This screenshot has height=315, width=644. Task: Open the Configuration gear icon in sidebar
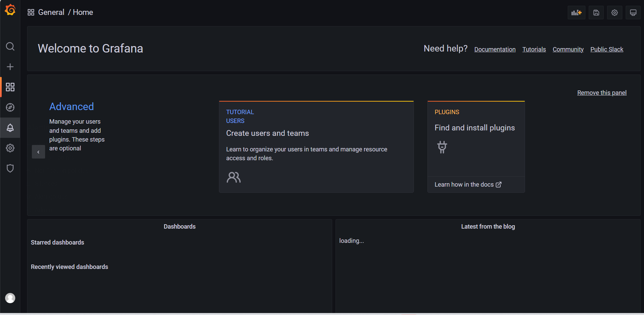point(10,148)
